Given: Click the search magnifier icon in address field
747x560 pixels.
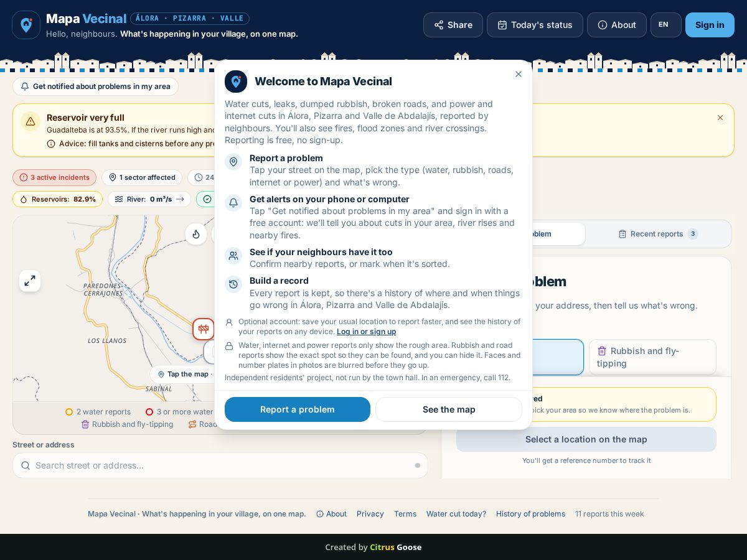Looking at the screenshot, I should 26,465.
